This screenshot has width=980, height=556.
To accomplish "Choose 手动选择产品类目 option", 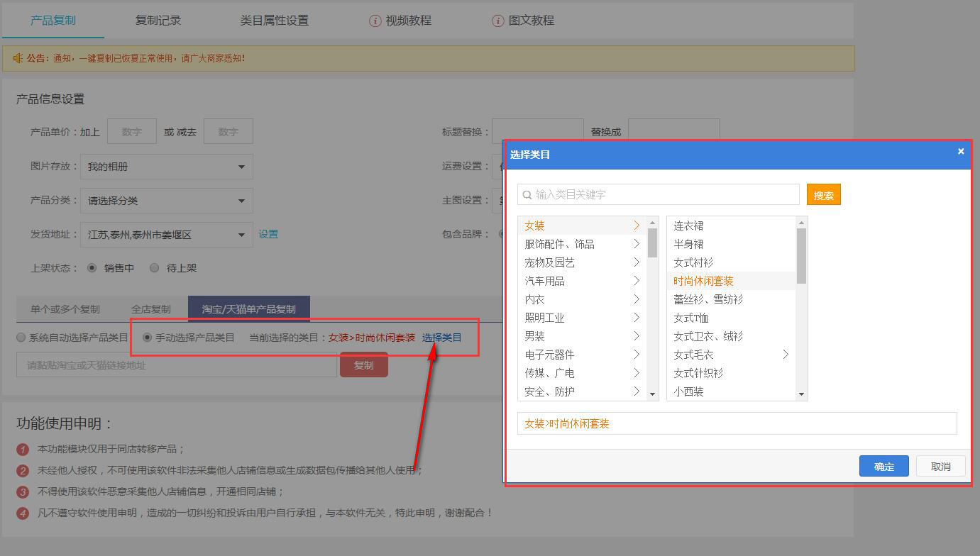I will pos(148,338).
